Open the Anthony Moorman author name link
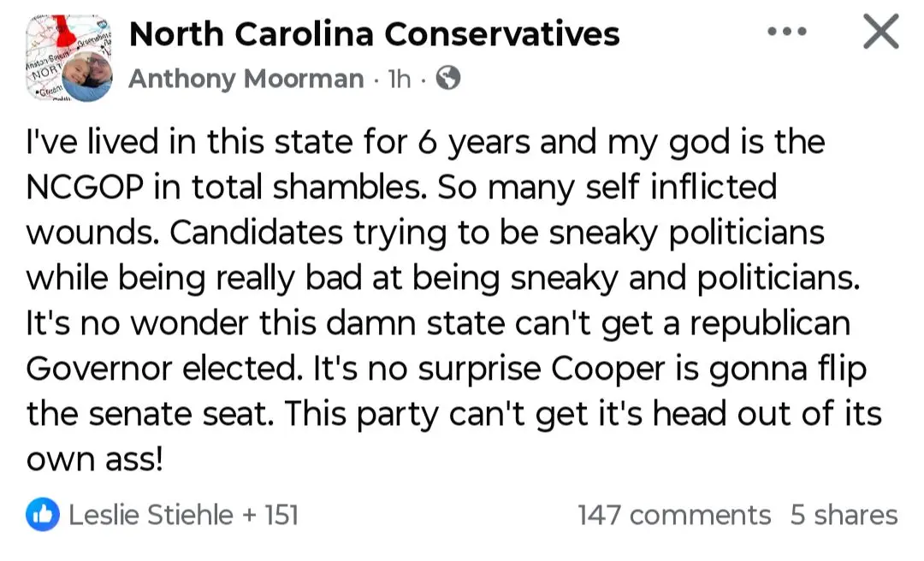The image size is (924, 561). click(246, 79)
